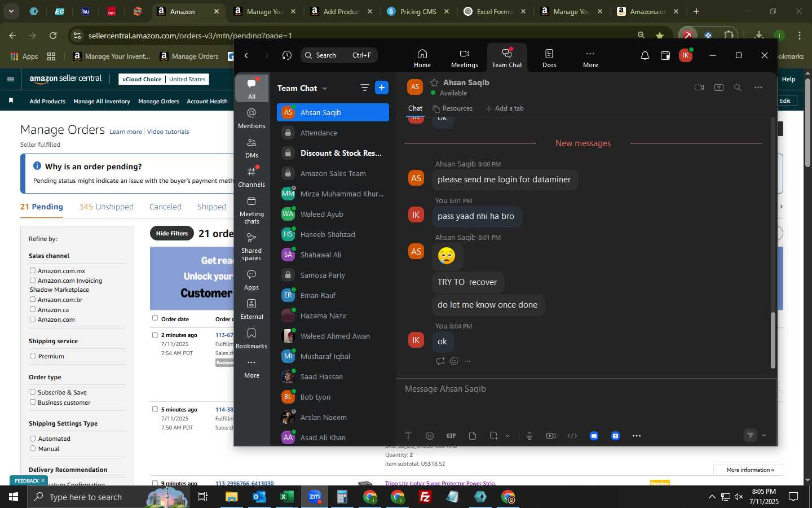Click GIF button in message toolbar
The image size is (812, 508).
(451, 436)
